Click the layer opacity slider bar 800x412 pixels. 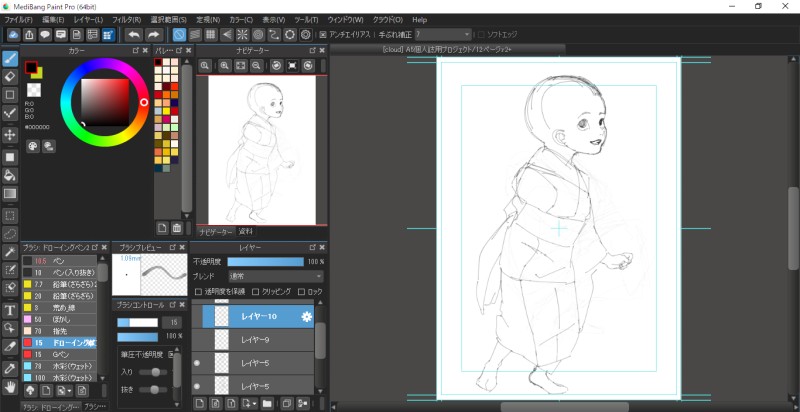(x=265, y=261)
